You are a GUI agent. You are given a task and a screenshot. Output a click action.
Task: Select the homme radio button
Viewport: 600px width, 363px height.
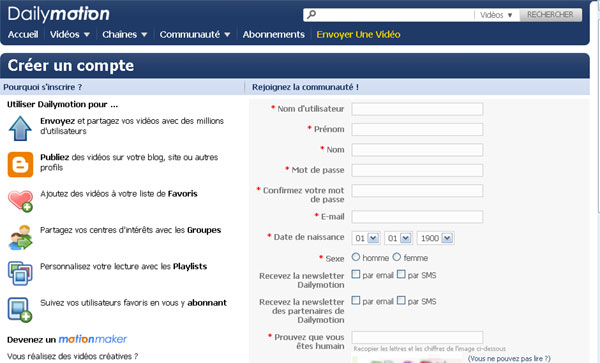click(356, 257)
